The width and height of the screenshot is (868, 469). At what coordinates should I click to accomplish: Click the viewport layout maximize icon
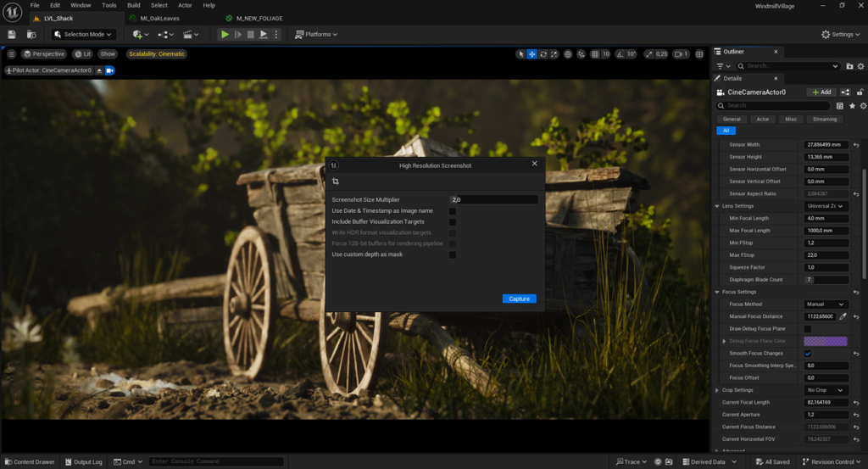point(699,54)
